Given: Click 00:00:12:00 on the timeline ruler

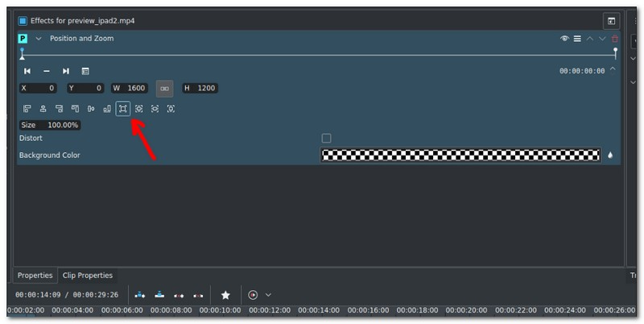Looking at the screenshot, I should (270, 310).
